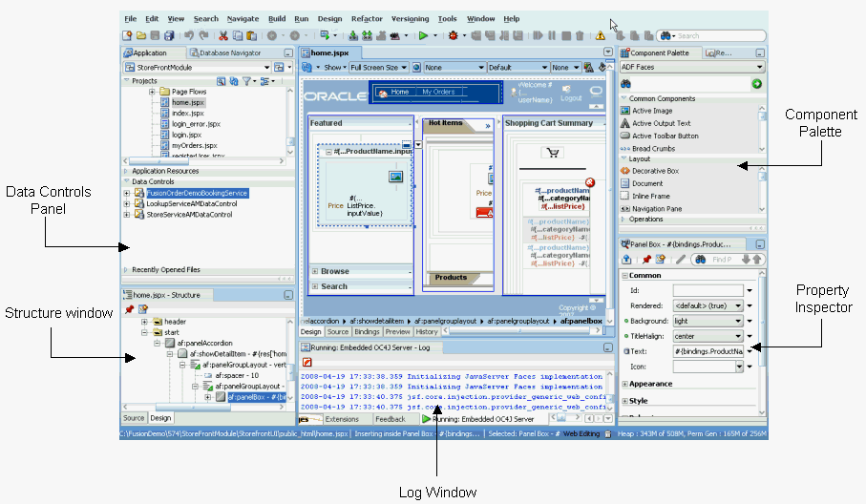The height and width of the screenshot is (504, 866).
Task: Expand the Style section in Property Inspector
Action: [x=624, y=401]
